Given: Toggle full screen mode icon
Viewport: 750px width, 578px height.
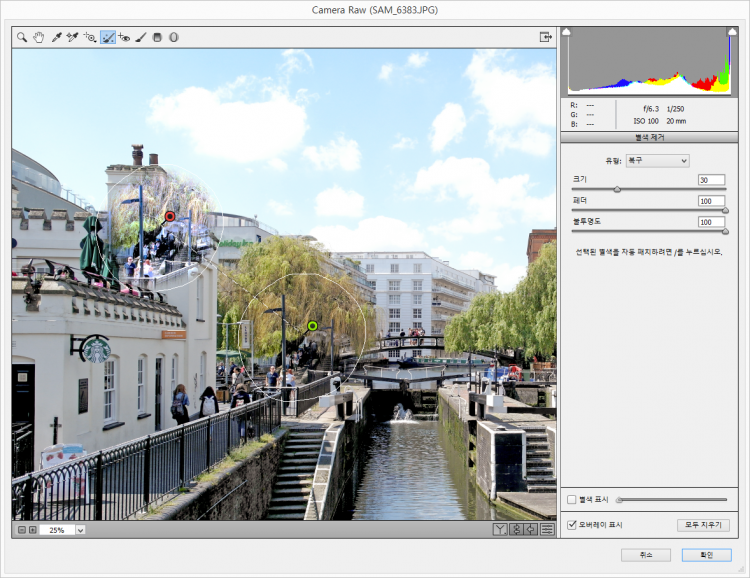Looking at the screenshot, I should (546, 37).
